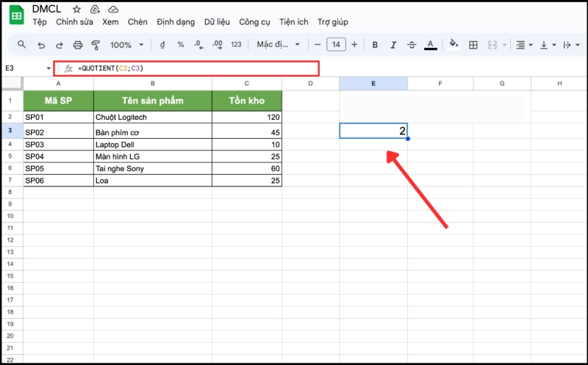
Task: Expand the horizontal align dropdown
Action: pyautogui.click(x=524, y=45)
